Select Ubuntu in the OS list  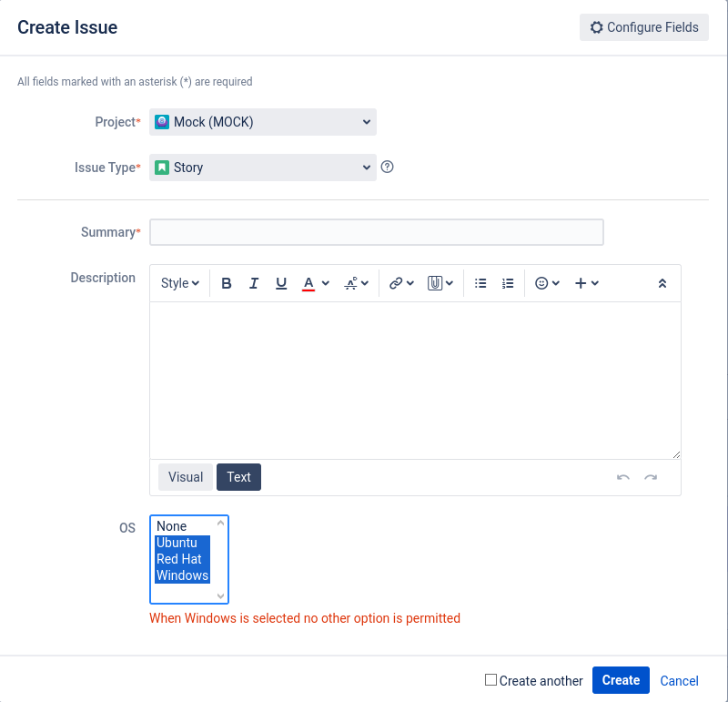tap(183, 543)
